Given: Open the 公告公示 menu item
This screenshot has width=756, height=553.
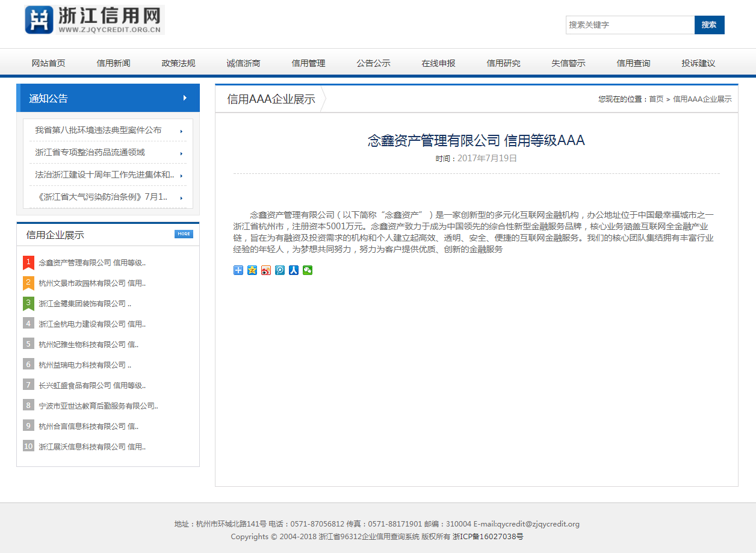Looking at the screenshot, I should point(374,63).
